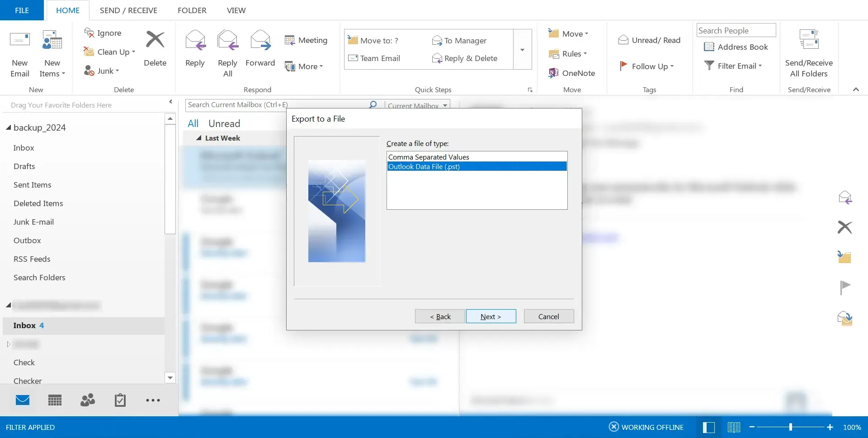Viewport: 868px width, 438px height.
Task: Open more navigation options
Action: pos(153,400)
